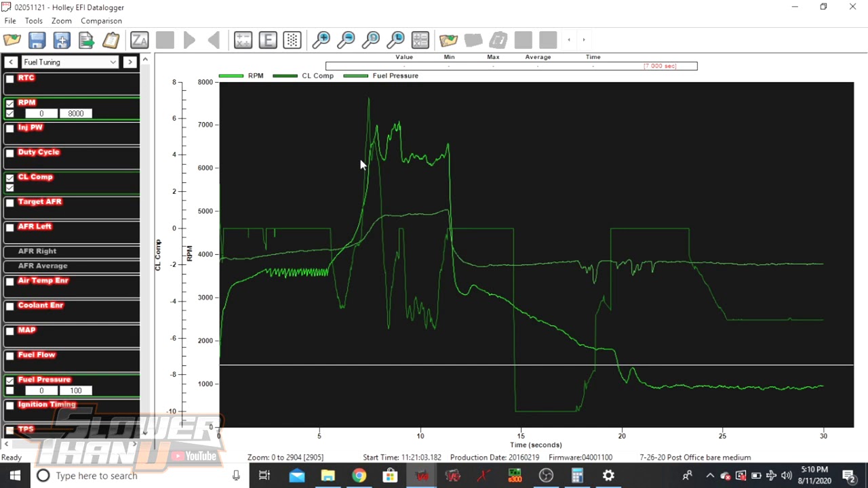
Task: Click the export document green arrow icon
Action: click(x=86, y=41)
